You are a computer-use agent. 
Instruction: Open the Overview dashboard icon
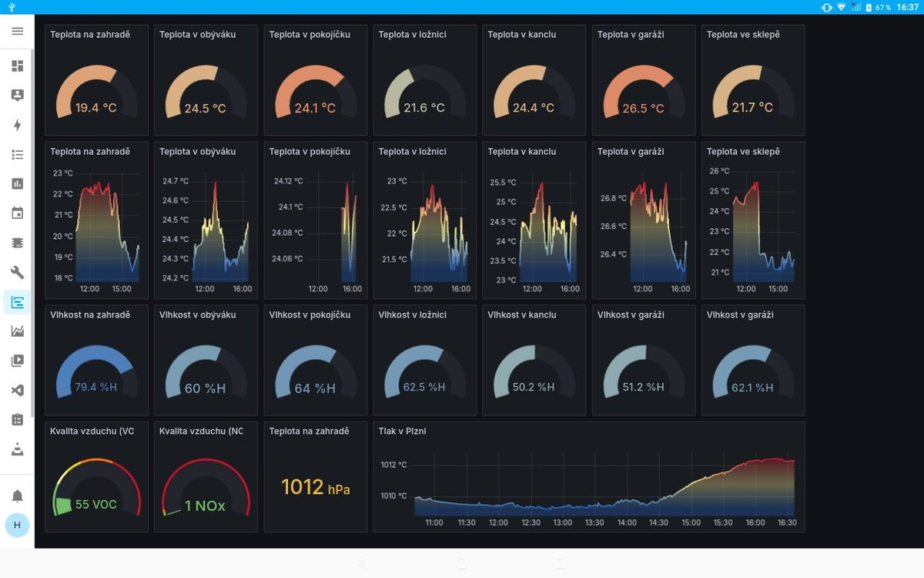pyautogui.click(x=17, y=66)
